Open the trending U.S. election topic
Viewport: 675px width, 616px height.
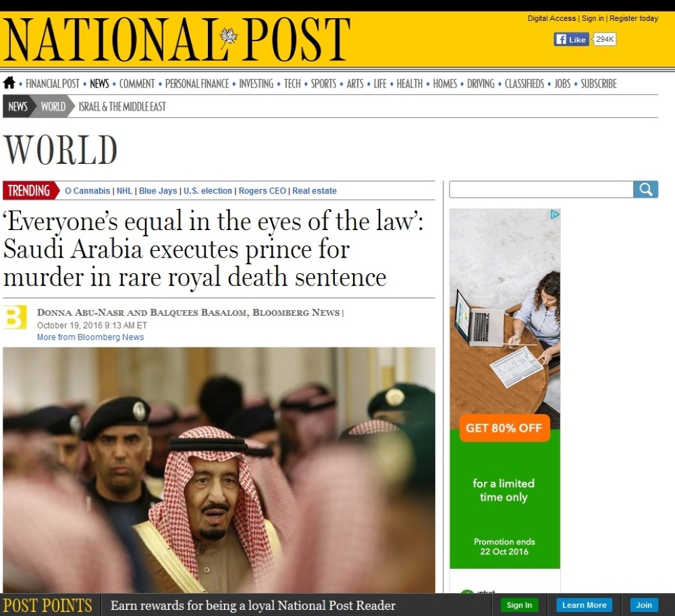click(x=208, y=191)
